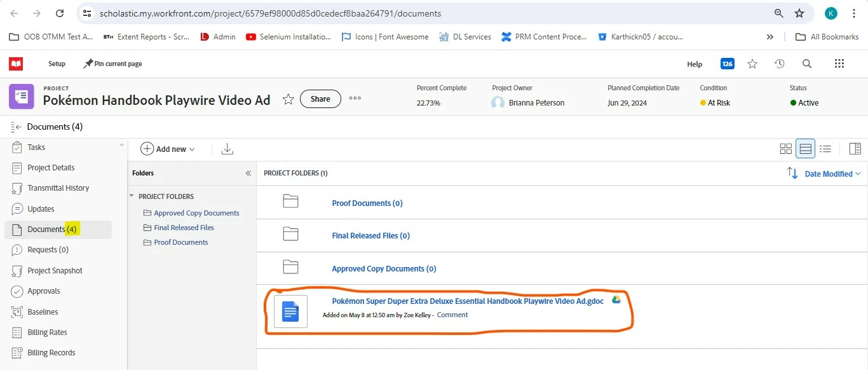
Task: Click the pin icon beside Pin current page
Action: coord(88,64)
